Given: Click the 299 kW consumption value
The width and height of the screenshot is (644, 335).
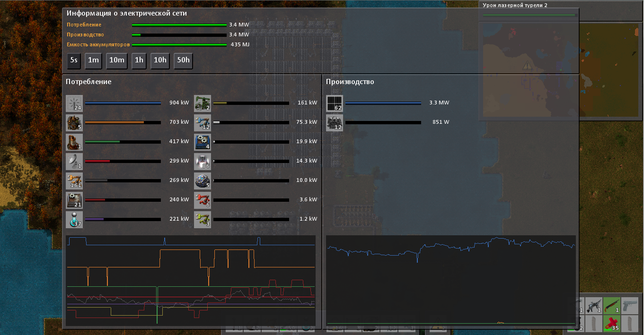Looking at the screenshot, I should [x=179, y=161].
